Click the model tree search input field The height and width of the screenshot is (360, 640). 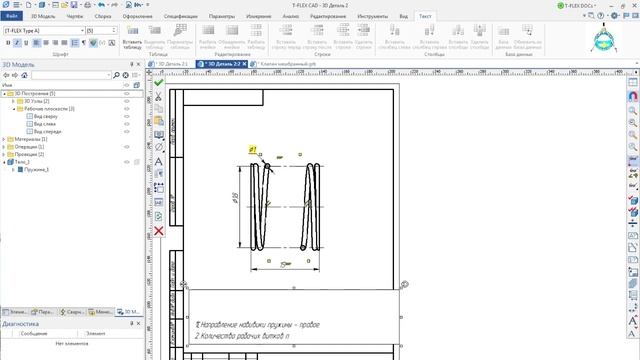[x=71, y=75]
